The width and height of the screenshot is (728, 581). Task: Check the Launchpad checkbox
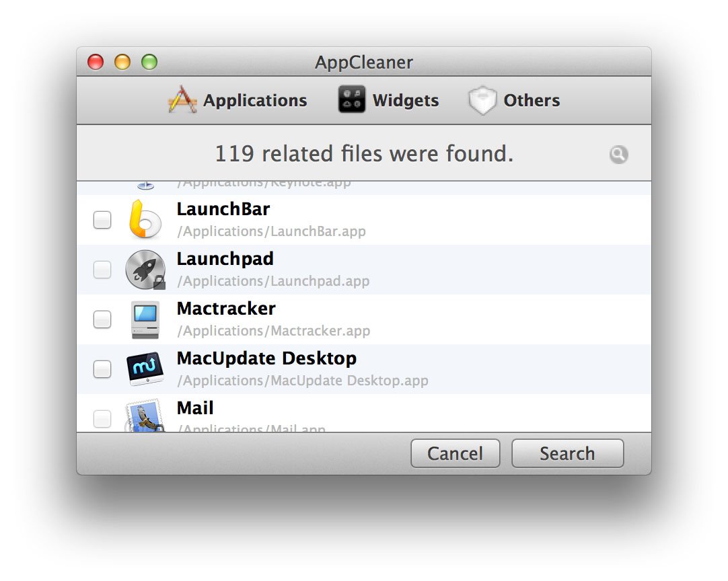(102, 270)
